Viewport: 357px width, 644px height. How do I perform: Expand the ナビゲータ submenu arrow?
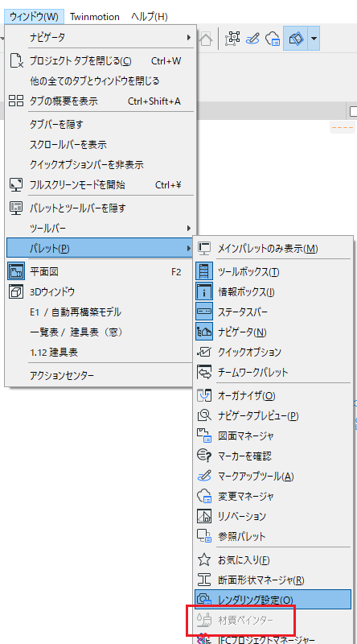point(189,38)
